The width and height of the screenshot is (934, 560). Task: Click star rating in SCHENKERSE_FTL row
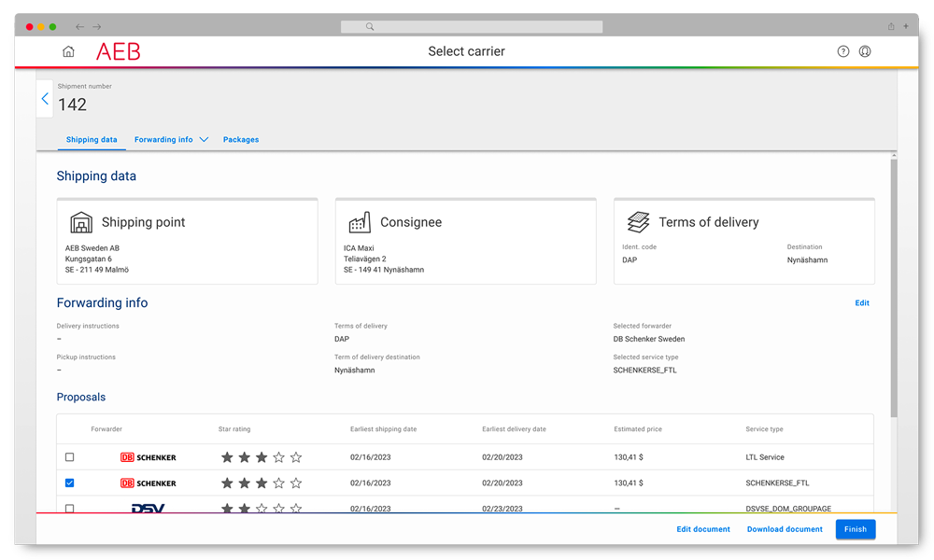[x=262, y=483]
